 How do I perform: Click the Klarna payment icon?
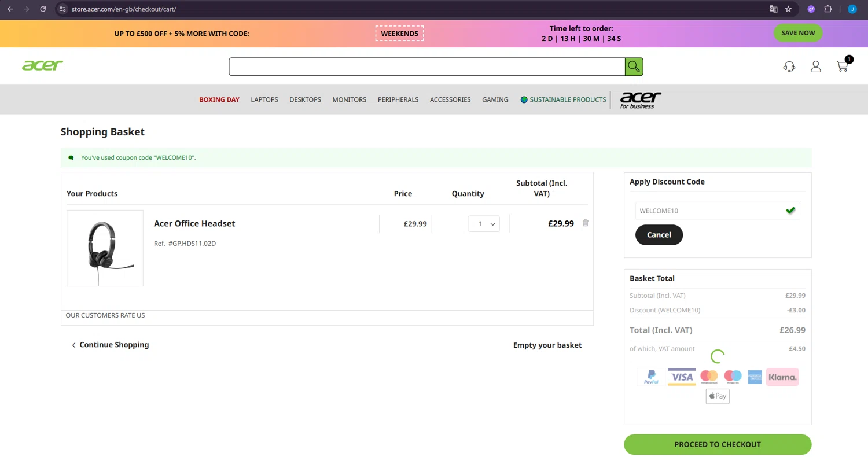coord(782,377)
